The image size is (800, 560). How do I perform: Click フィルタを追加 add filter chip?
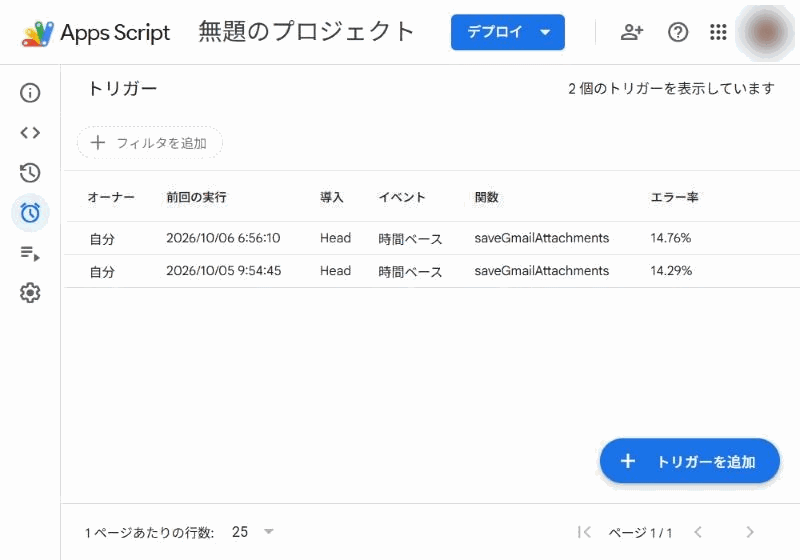(149, 143)
